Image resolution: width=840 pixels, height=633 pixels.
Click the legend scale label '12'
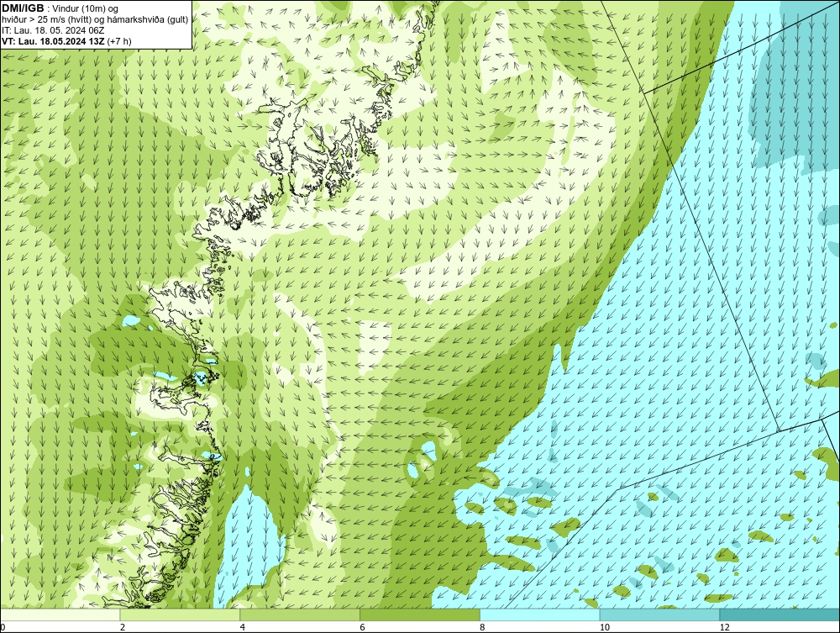[725, 627]
